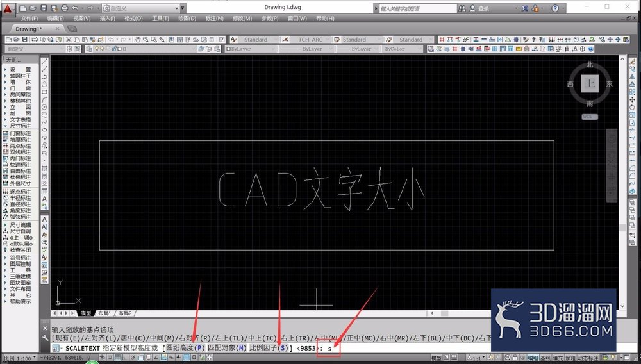Viewport: 641px width, 364px height.
Task: Click envelope icon in lower Tianzheng toolbar
Action: (519, 49)
